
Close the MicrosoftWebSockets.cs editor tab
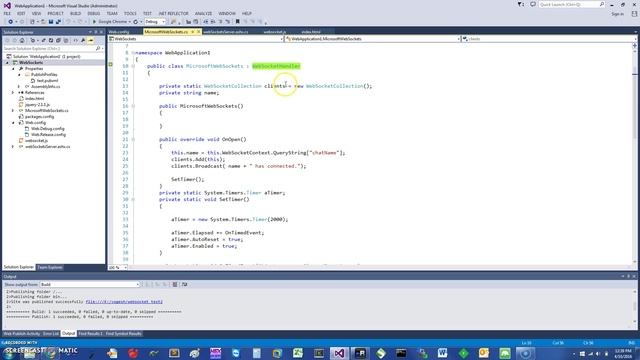pyautogui.click(x=198, y=32)
